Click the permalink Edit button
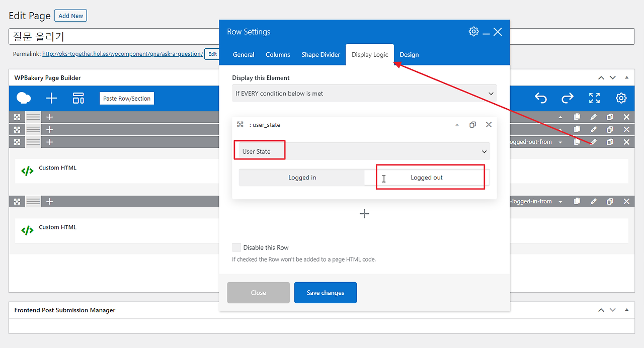This screenshot has width=644, height=348. pyautogui.click(x=213, y=54)
